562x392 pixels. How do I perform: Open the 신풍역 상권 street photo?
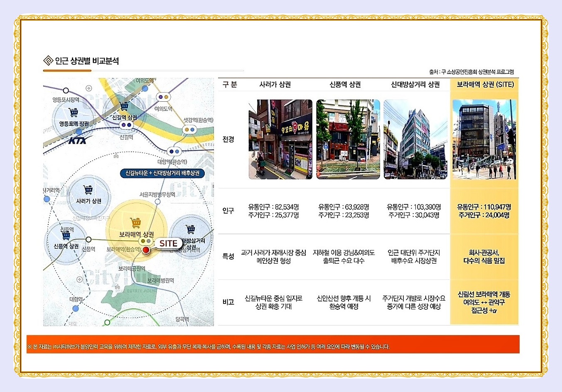(348, 139)
